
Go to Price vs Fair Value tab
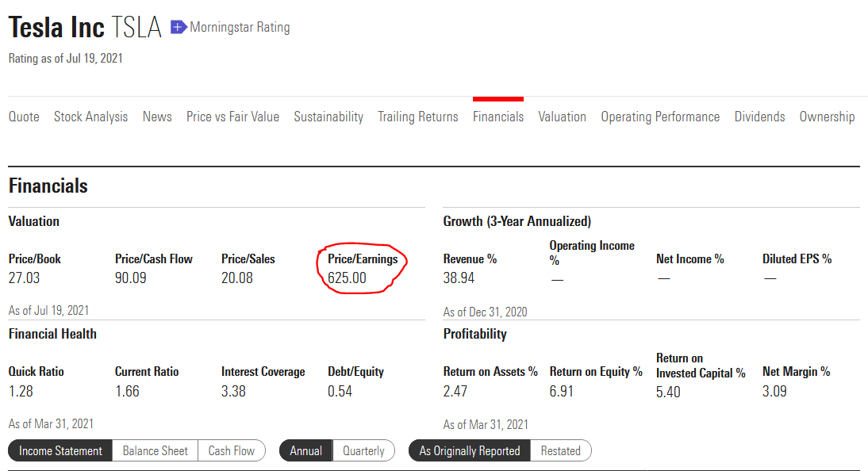(232, 117)
